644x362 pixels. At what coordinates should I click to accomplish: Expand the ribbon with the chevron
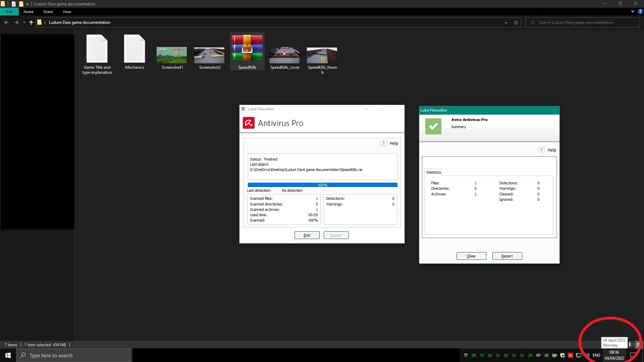tap(633, 11)
